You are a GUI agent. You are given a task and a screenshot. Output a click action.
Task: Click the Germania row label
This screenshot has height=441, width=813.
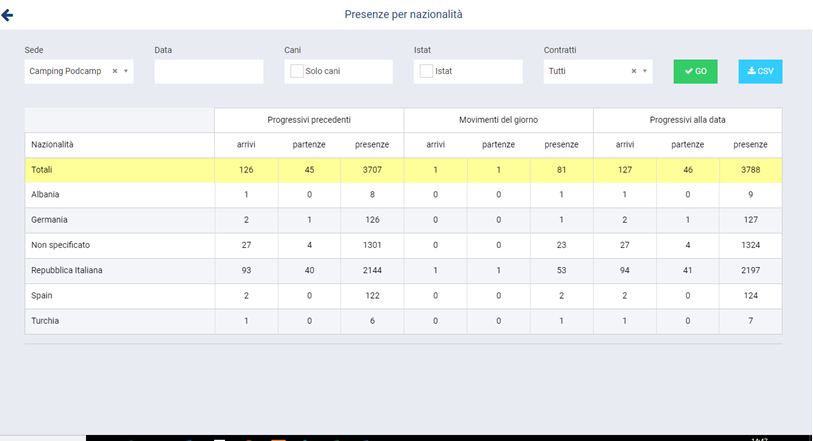point(51,220)
